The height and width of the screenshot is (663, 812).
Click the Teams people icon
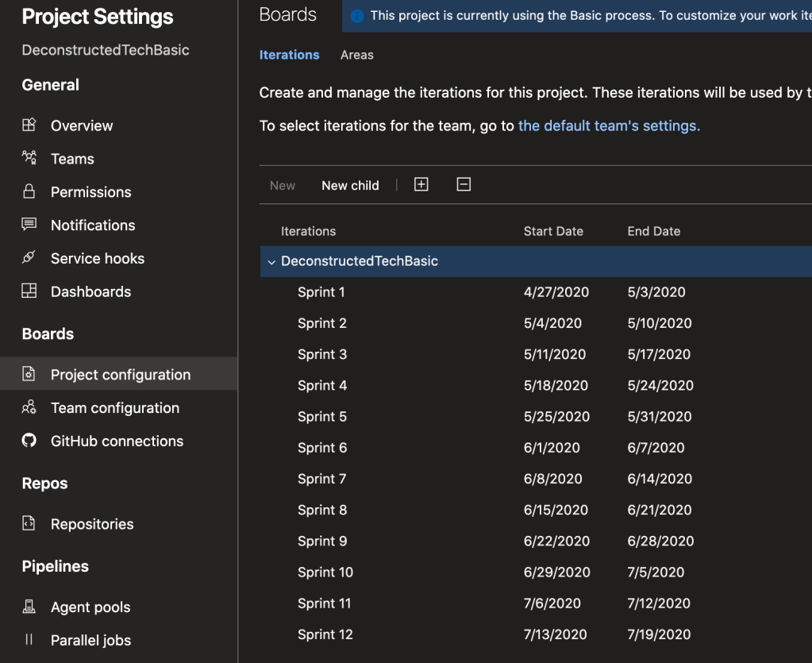pos(29,158)
